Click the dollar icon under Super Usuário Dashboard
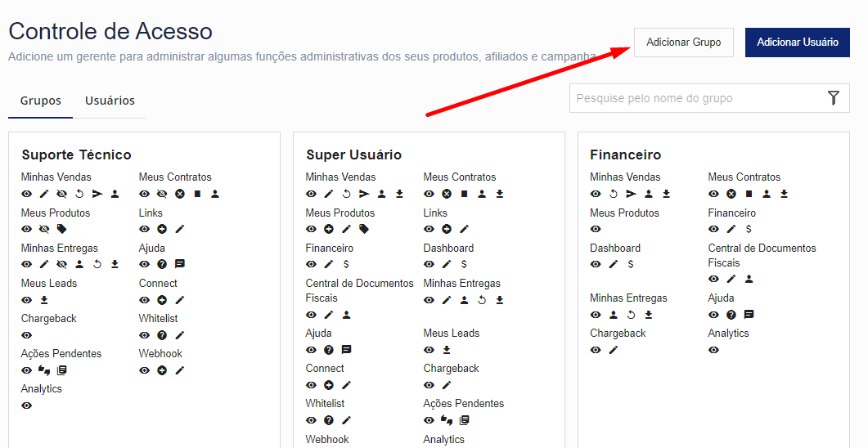The image size is (868, 448). [464, 265]
